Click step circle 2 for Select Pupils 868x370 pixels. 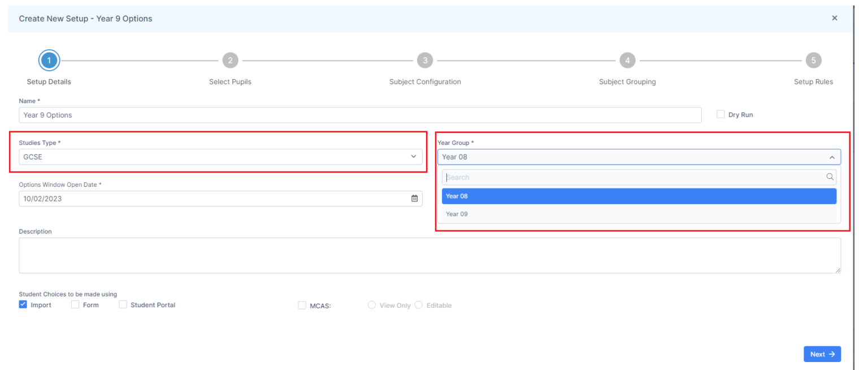(230, 60)
